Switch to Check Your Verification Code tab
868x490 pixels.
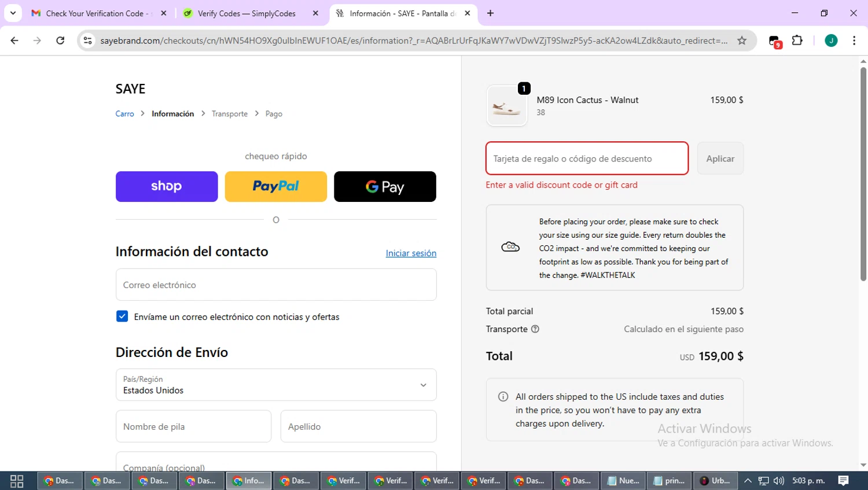(x=98, y=13)
